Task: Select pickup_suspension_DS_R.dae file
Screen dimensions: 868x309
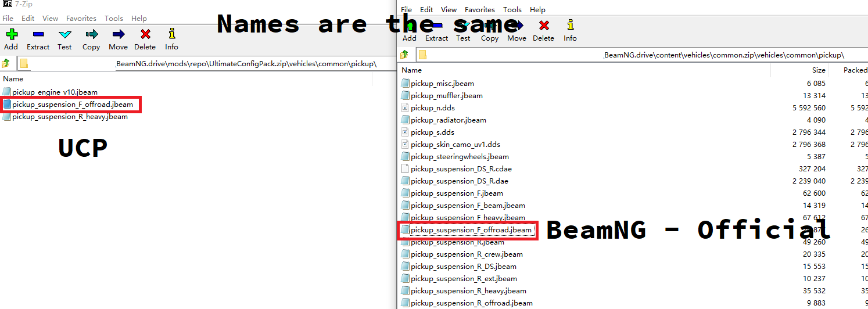Action: click(x=460, y=181)
